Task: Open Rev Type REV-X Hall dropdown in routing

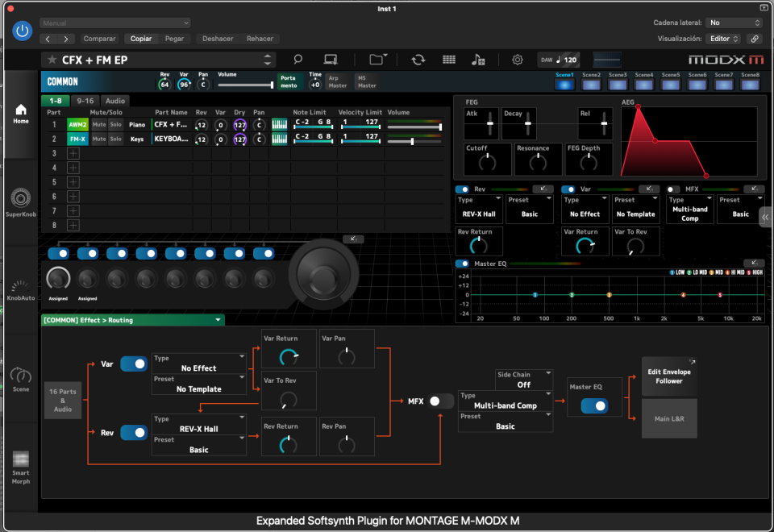Action: click(199, 424)
